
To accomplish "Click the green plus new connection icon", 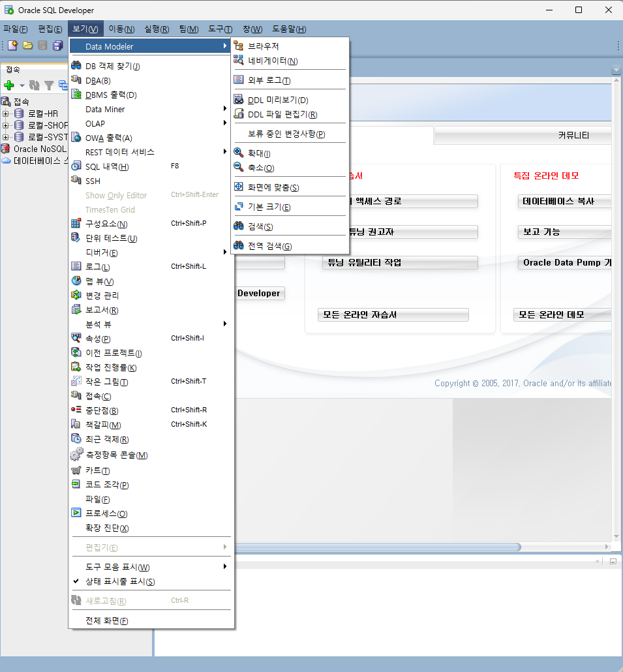I will [x=8, y=85].
